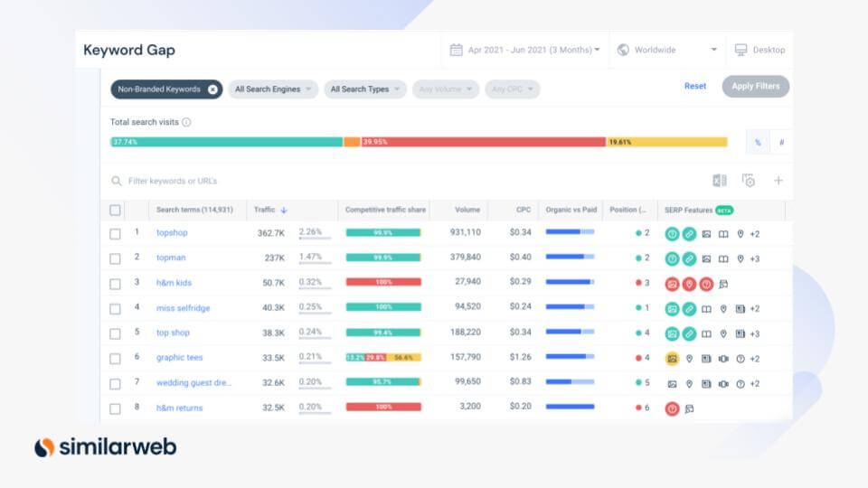
Task: Select the wedding guest dre.. row checkbox
Action: [115, 384]
